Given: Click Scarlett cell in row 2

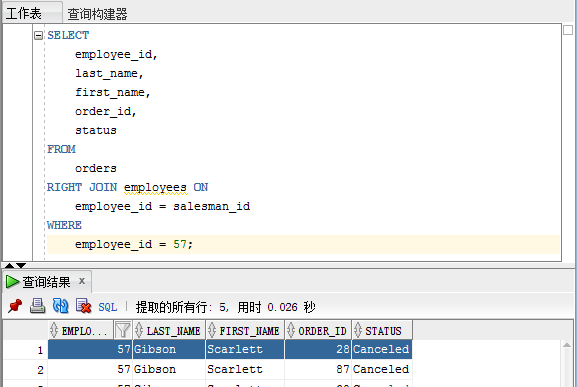Looking at the screenshot, I should tap(245, 369).
